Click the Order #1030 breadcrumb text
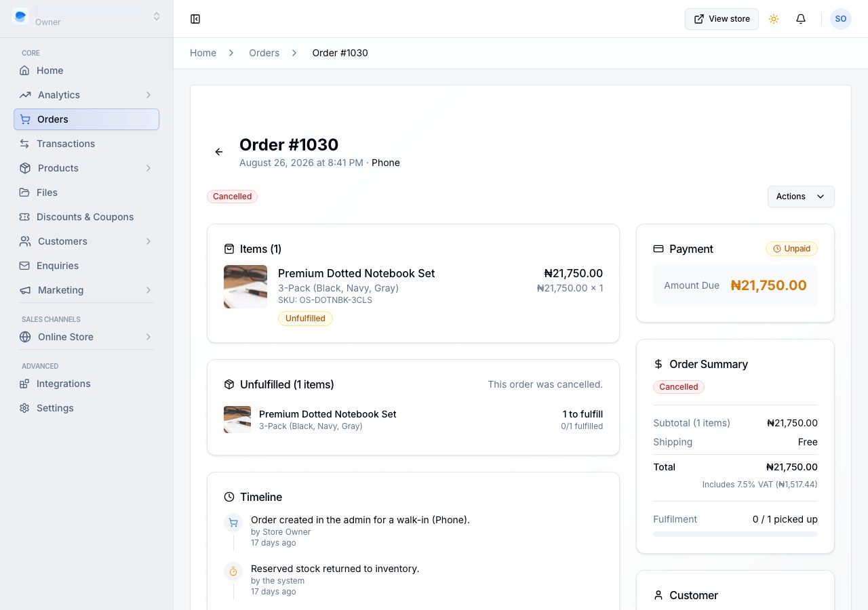This screenshot has height=610, width=868. click(340, 53)
